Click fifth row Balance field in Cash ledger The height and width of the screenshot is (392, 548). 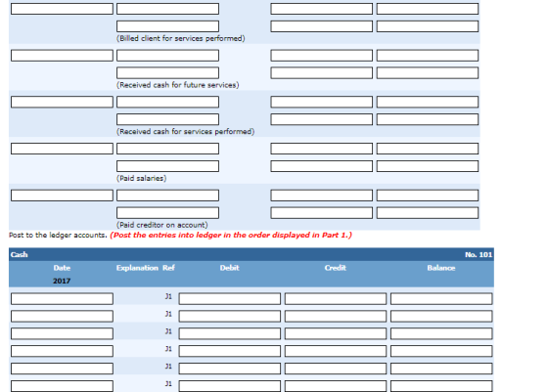(x=441, y=369)
